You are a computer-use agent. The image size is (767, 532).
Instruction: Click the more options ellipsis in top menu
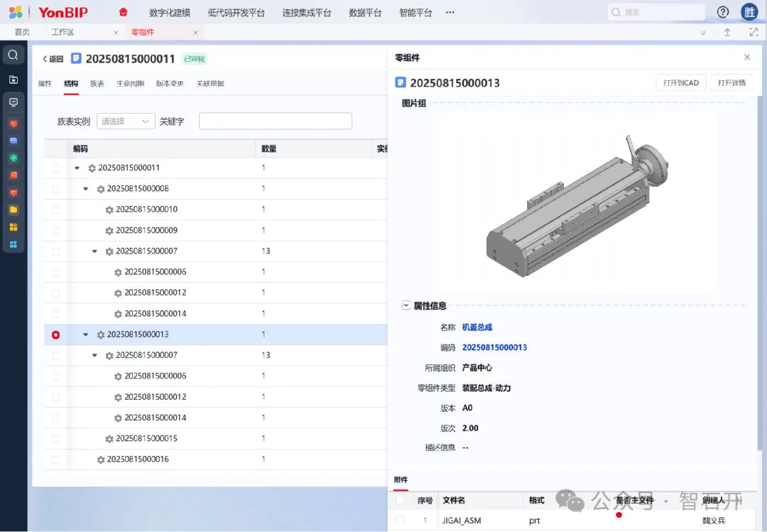(450, 12)
